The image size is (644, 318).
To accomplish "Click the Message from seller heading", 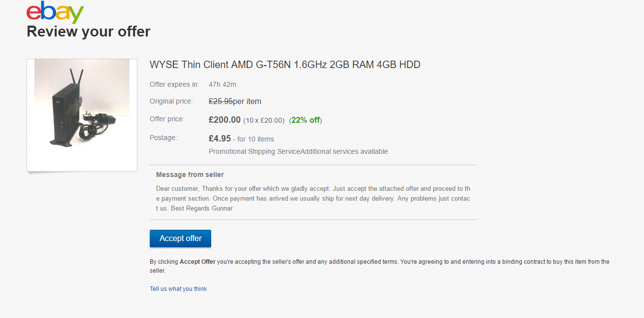I will 190,175.
